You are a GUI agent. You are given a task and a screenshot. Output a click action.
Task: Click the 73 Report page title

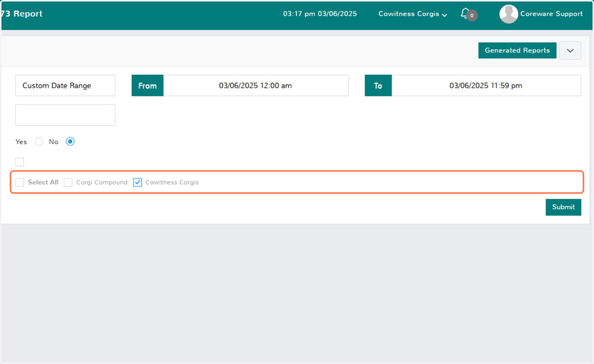pyautogui.click(x=22, y=14)
